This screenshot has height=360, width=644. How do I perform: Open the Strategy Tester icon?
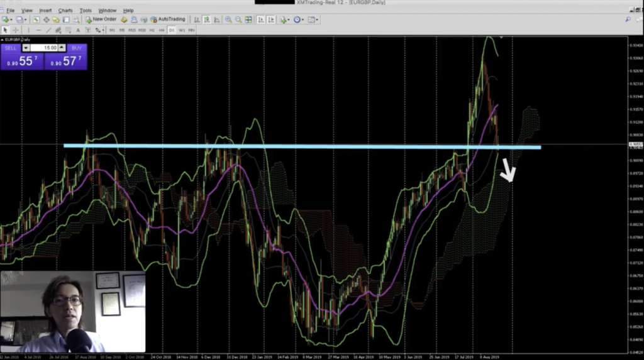click(76, 19)
